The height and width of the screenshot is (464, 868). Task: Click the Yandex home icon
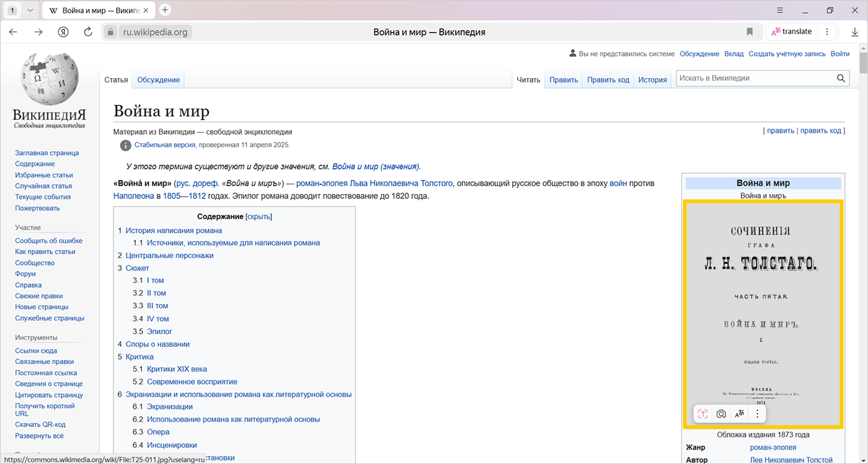click(x=63, y=32)
